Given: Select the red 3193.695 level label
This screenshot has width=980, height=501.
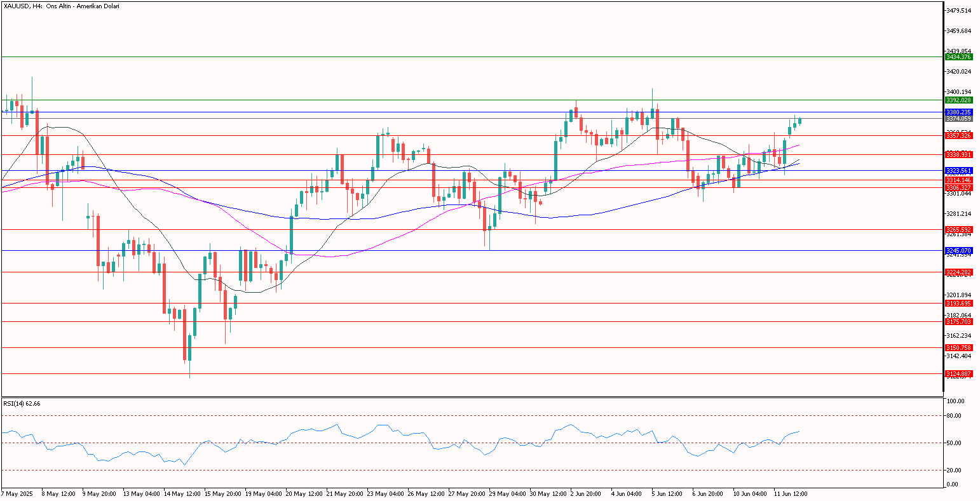Looking at the screenshot, I should point(958,304).
